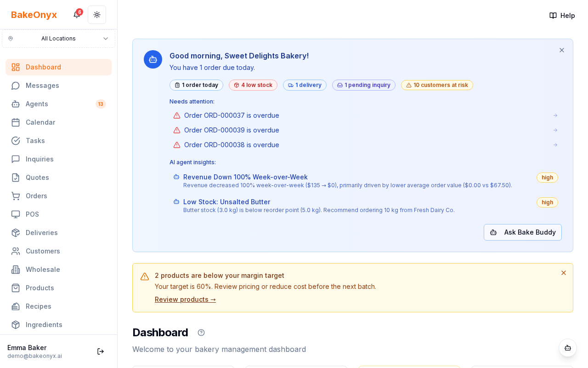Screen dimensions: 588x368
Task: Select the 4 low stock chip
Action: click(253, 85)
